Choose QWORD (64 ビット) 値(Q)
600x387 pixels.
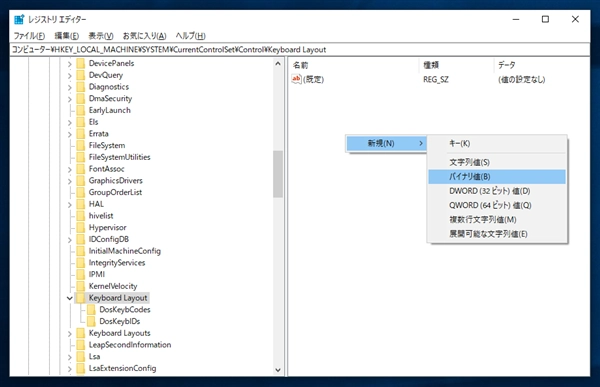point(497,205)
